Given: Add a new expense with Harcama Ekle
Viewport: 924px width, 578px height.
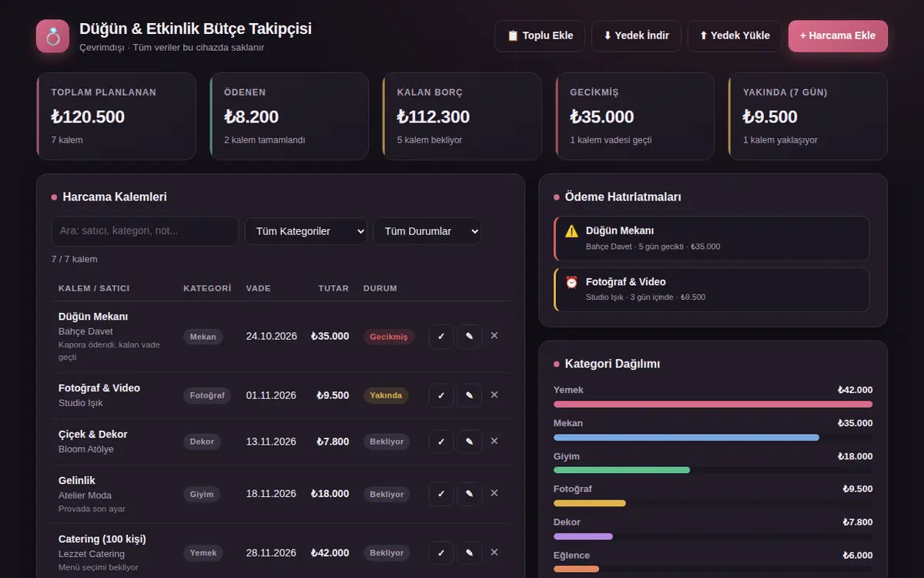Looking at the screenshot, I should [838, 36].
